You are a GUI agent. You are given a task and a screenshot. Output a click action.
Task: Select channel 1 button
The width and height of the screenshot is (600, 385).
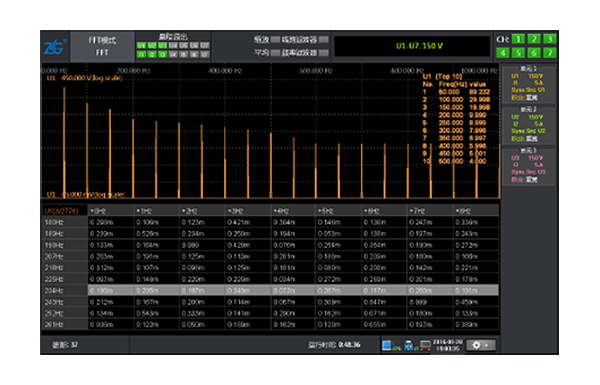pos(518,39)
